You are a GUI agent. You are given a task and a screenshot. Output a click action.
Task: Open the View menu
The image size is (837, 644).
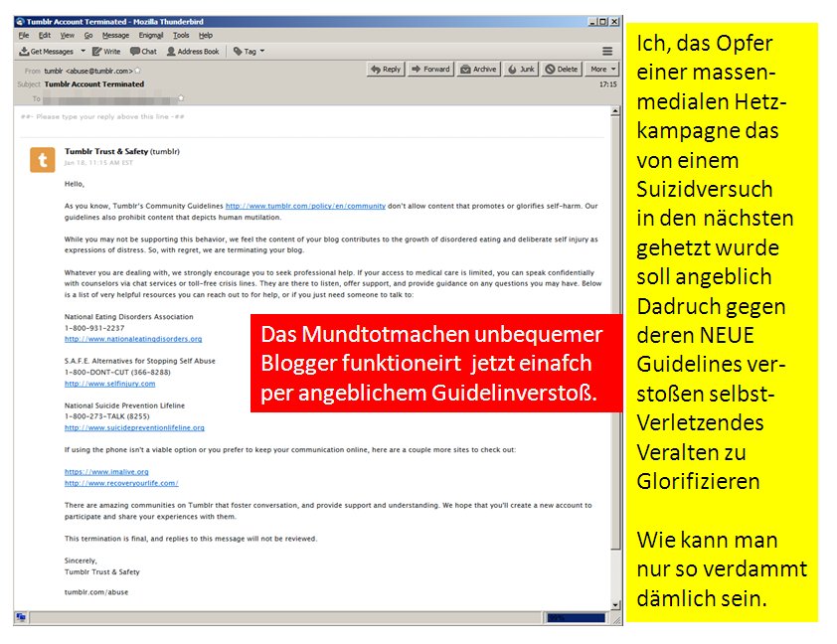coord(68,35)
